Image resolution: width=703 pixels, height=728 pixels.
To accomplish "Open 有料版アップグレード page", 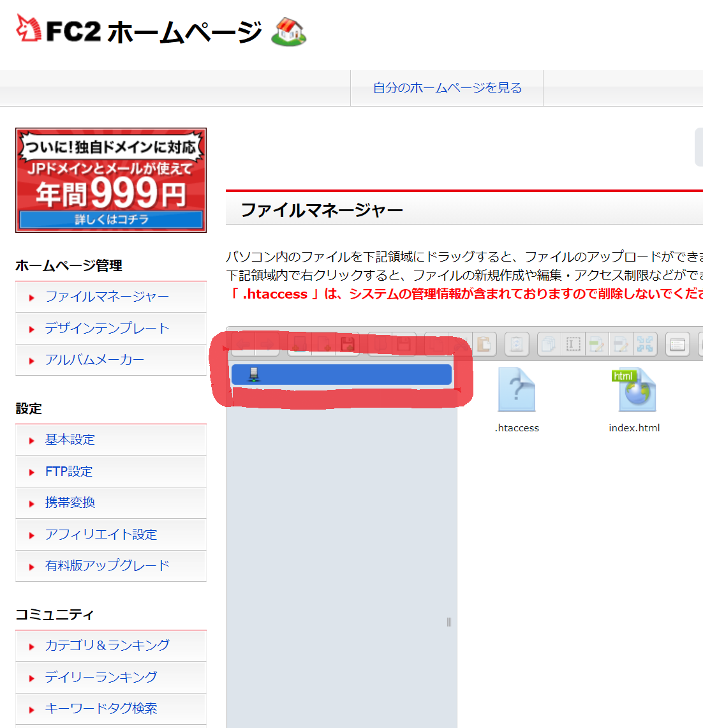I will (x=107, y=566).
